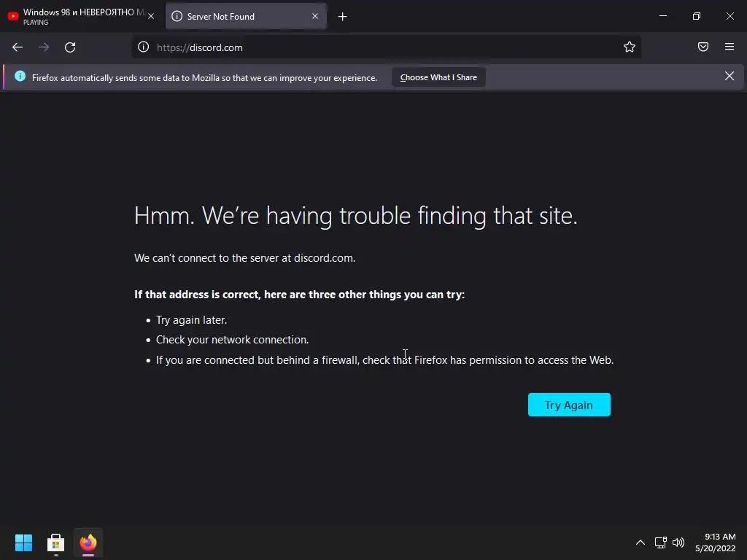Open Microsoft Store from taskbar

(x=55, y=542)
